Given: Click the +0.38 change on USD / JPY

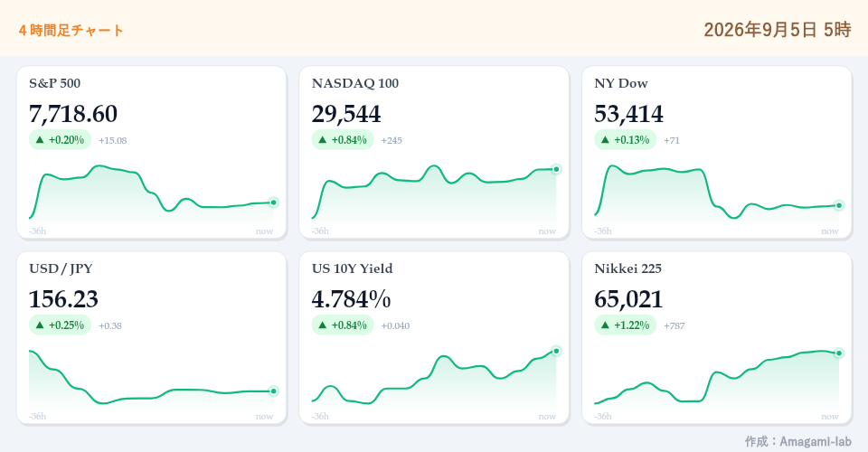Looking at the screenshot, I should 110,325.
